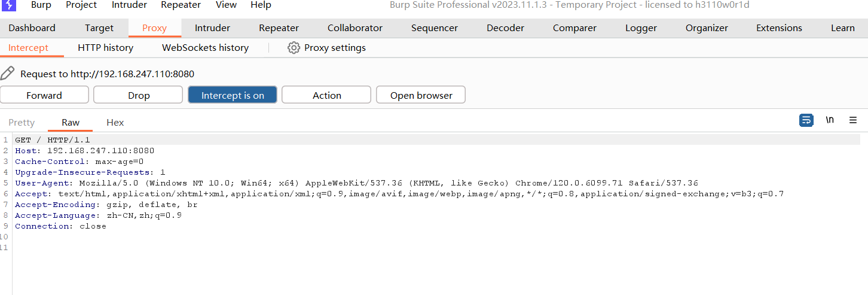The width and height of the screenshot is (868, 295).
Task: Click the Request to http://192.168.247.110:8080 label
Action: (107, 74)
